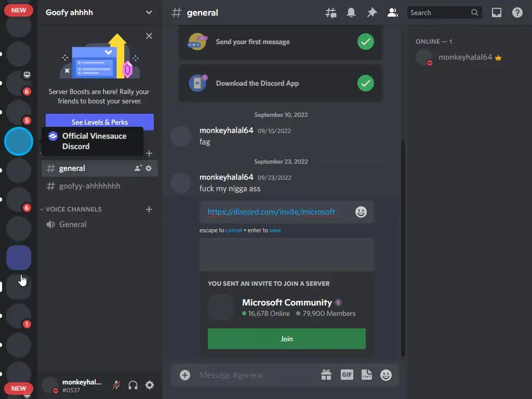This screenshot has height=399, width=532.
Task: Open Edit Channel gear on general
Action: coord(149,168)
